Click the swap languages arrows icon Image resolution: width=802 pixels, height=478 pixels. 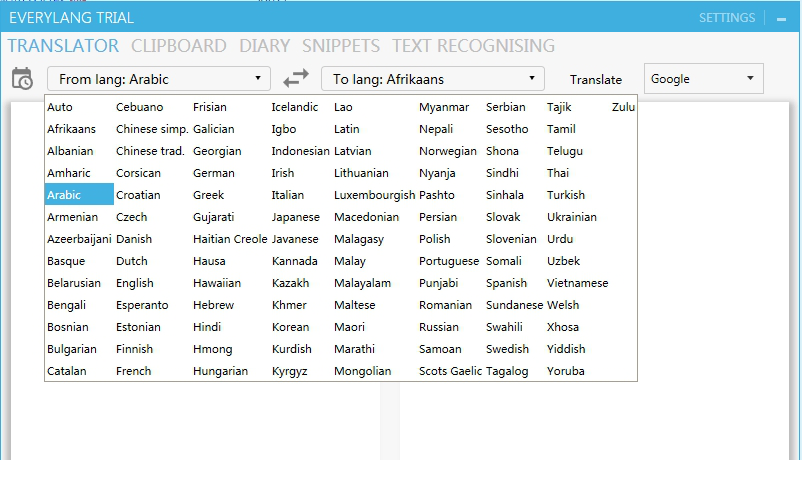296,79
